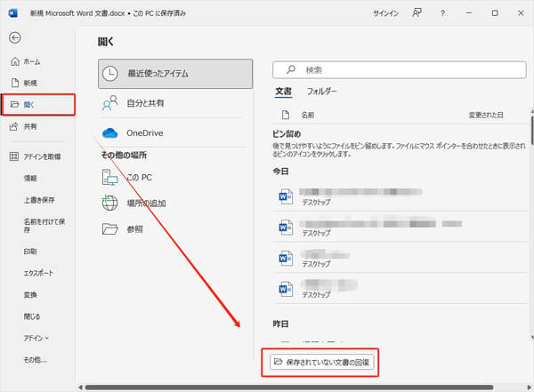Open the second Word document under 今日

tap(400, 227)
